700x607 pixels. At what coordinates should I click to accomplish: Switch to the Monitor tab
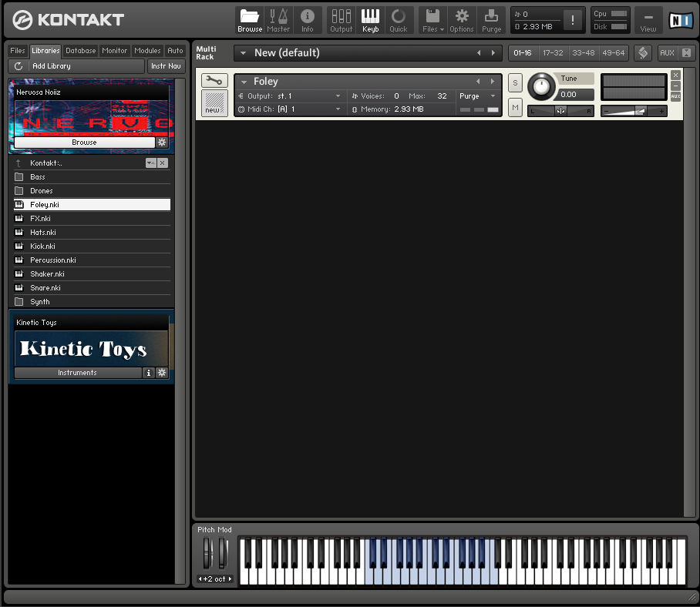pyautogui.click(x=114, y=51)
